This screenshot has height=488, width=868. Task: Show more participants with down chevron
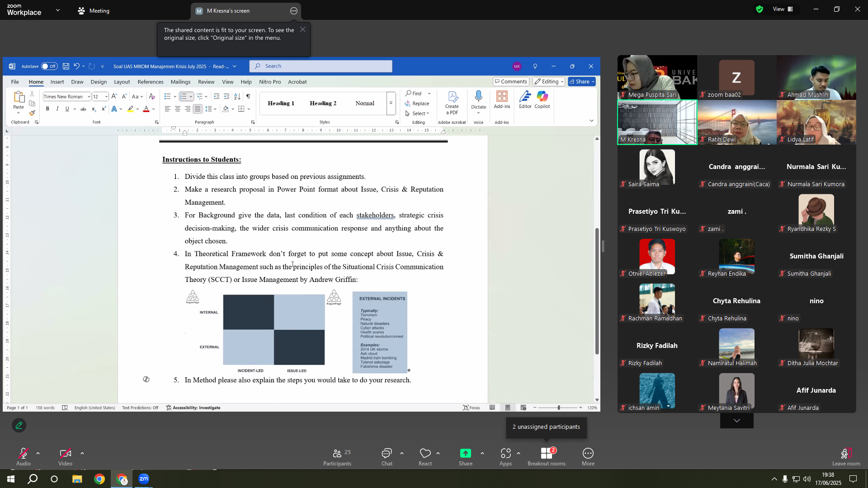tap(737, 421)
